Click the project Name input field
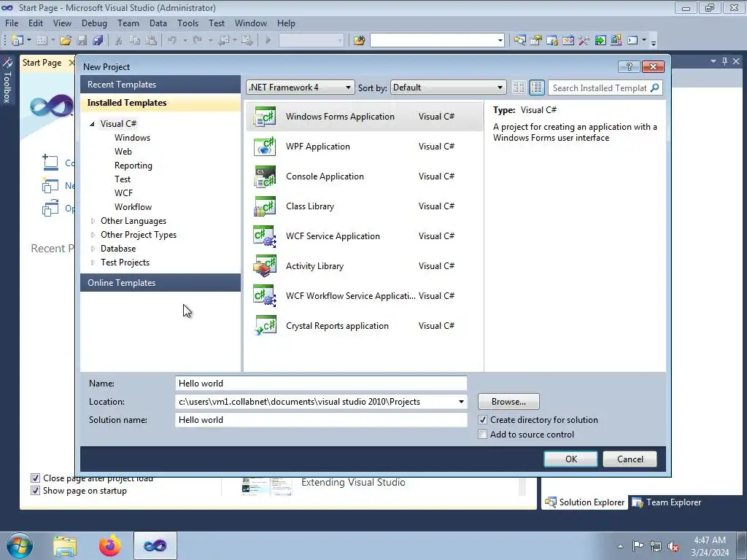The height and width of the screenshot is (560, 747). [x=321, y=384]
